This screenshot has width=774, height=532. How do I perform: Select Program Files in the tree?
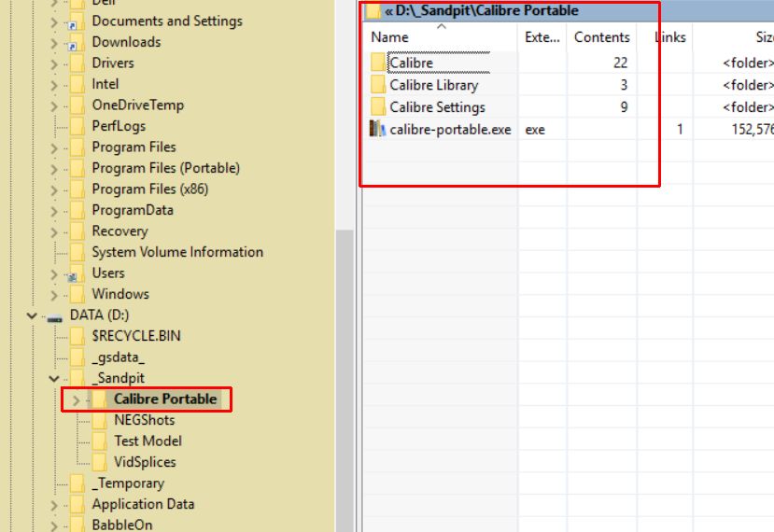click(134, 147)
